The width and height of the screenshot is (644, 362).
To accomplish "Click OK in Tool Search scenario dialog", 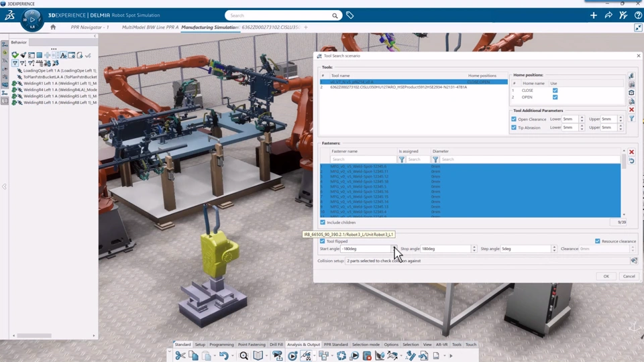I will pyautogui.click(x=606, y=276).
